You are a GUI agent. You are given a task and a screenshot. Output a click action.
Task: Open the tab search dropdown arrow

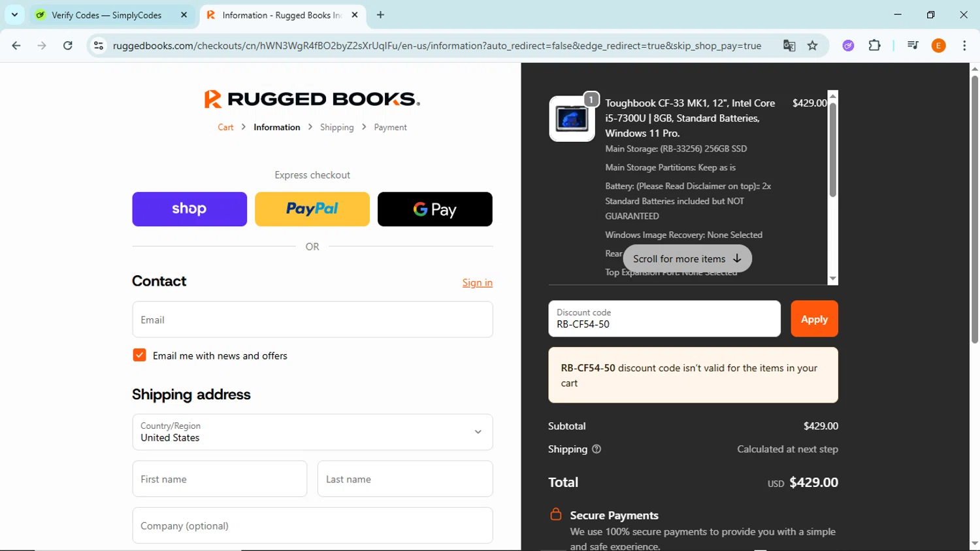14,14
